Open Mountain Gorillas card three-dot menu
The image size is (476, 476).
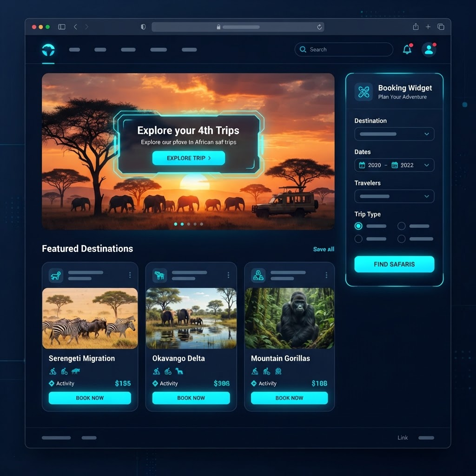[x=326, y=275]
